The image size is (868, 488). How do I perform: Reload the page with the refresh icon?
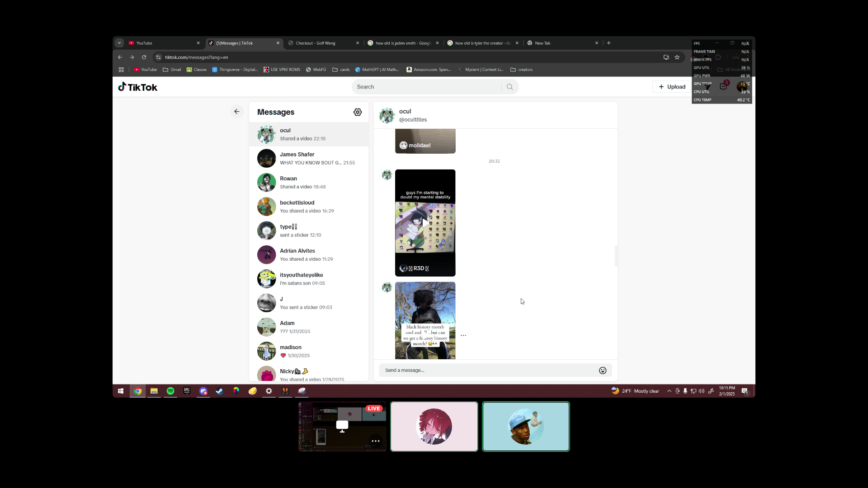(x=144, y=57)
